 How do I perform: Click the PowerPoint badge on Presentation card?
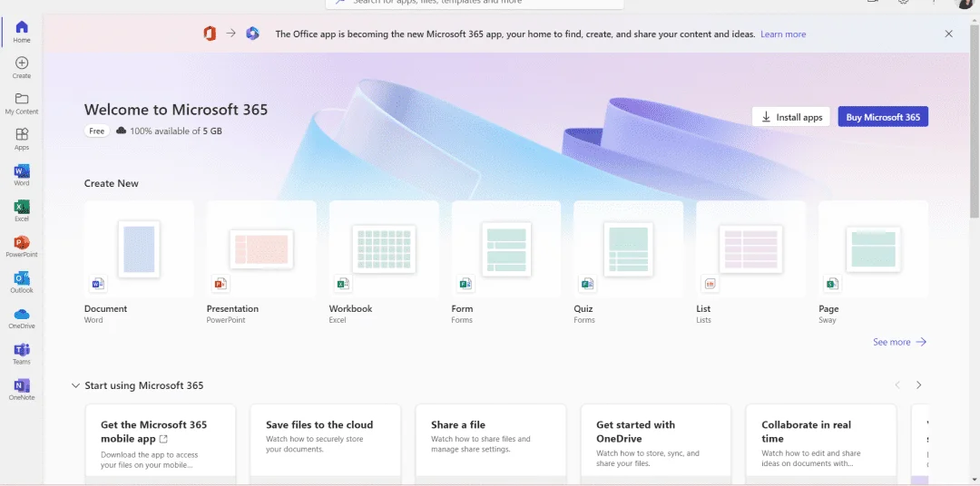pyautogui.click(x=220, y=284)
